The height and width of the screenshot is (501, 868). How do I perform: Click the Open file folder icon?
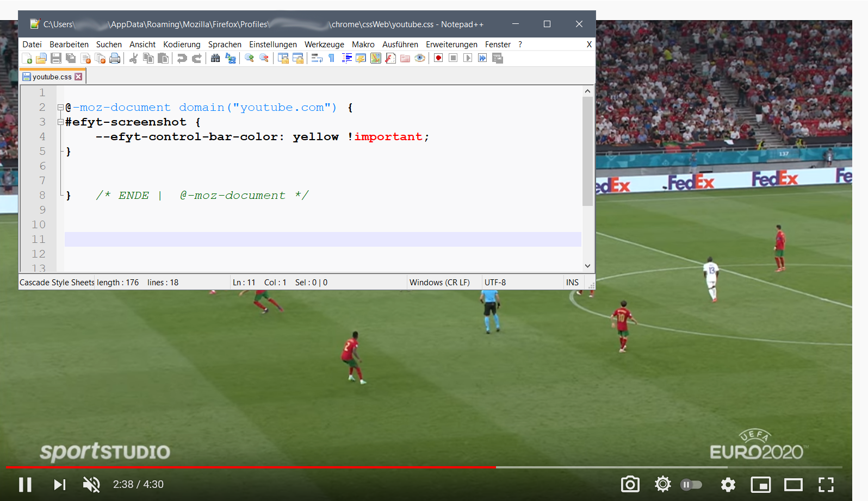(41, 58)
